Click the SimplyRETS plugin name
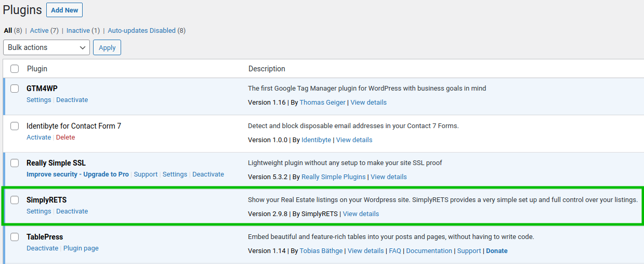The height and width of the screenshot is (264, 644). click(x=47, y=200)
